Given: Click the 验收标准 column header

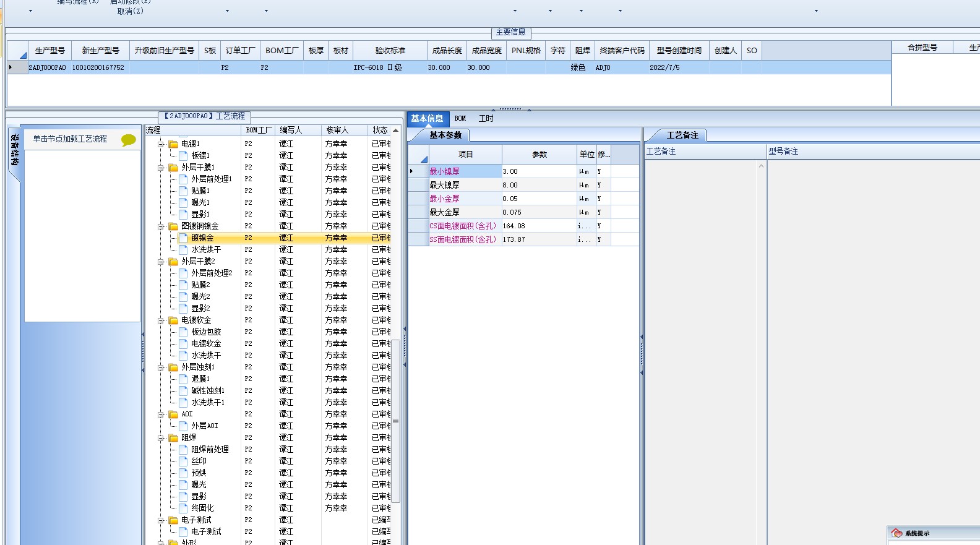Looking at the screenshot, I should [x=390, y=51].
